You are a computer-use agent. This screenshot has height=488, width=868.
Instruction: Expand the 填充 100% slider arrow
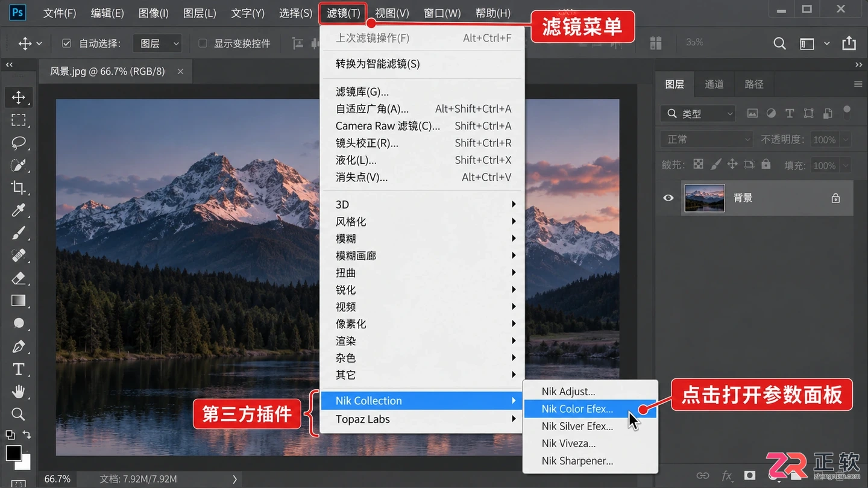(x=845, y=165)
